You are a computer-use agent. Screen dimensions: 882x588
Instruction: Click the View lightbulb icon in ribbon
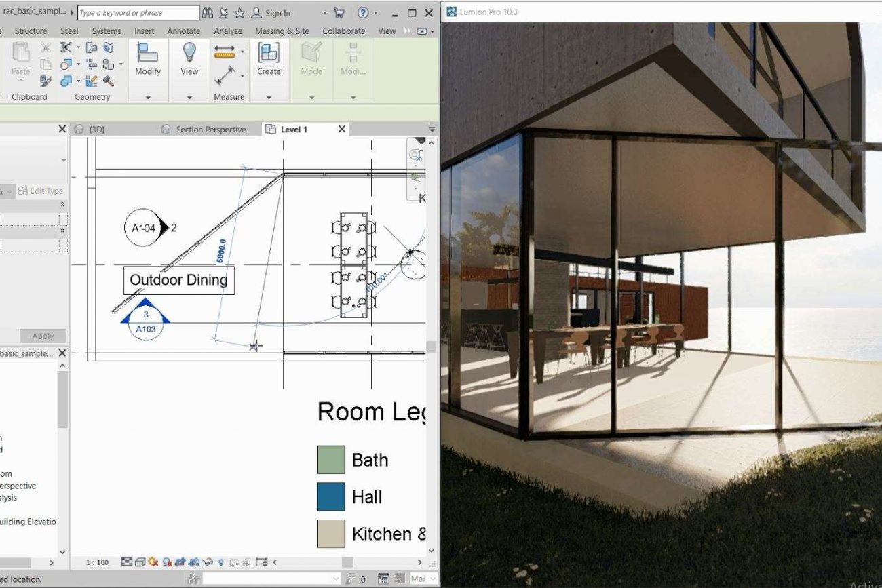coord(189,53)
